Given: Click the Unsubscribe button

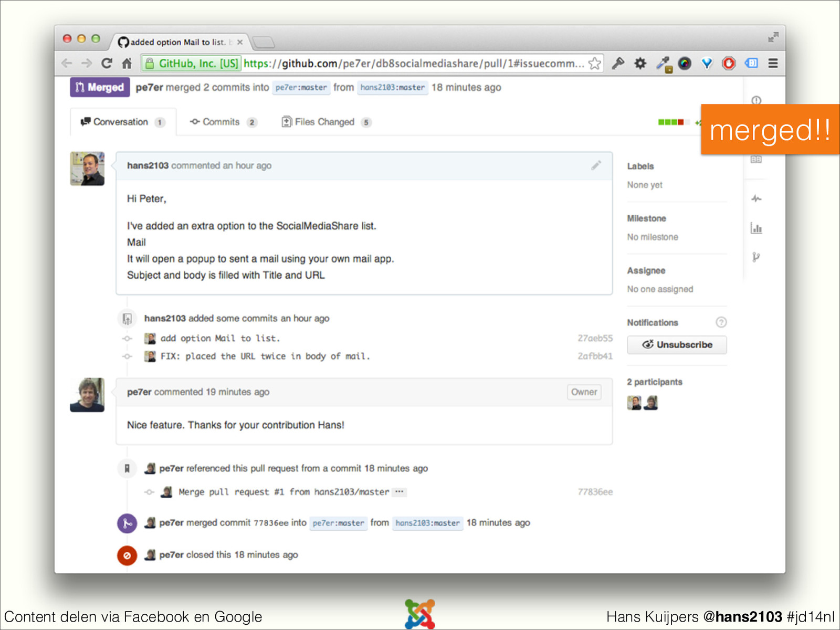Looking at the screenshot, I should [677, 345].
